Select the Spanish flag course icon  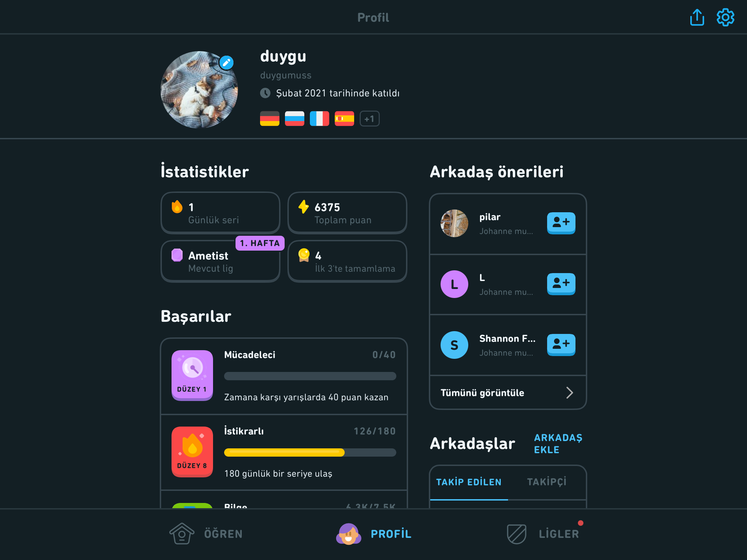[344, 119]
